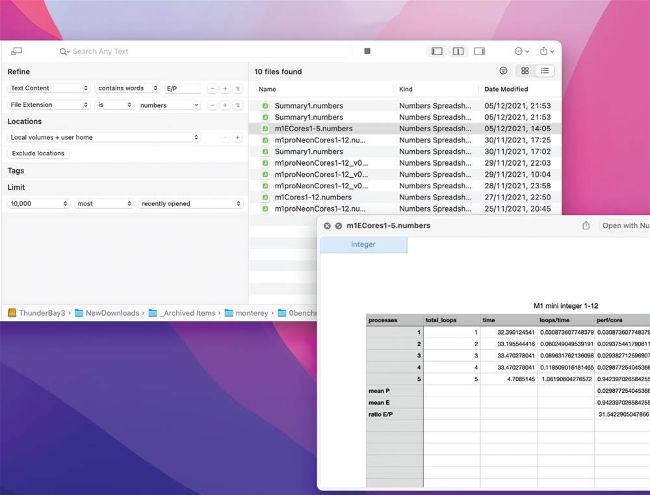Open the Text Content criterion dropdown
This screenshot has height=495, width=650.
48,88
